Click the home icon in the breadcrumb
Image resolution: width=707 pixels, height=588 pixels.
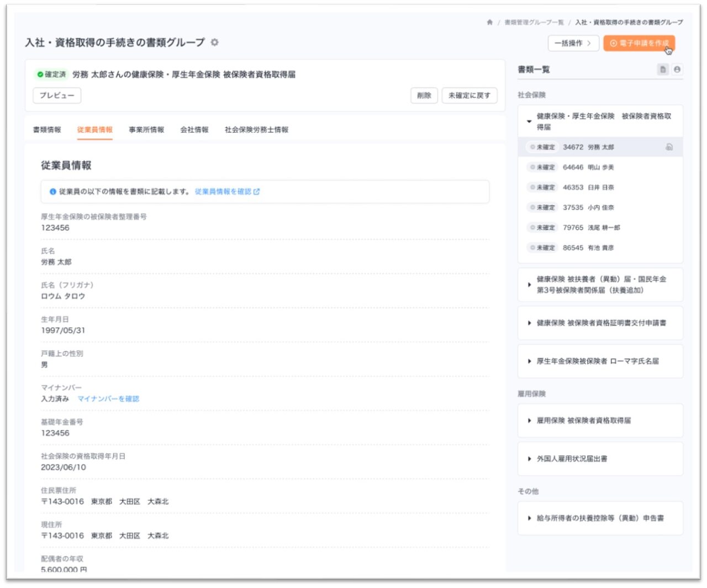click(x=489, y=23)
